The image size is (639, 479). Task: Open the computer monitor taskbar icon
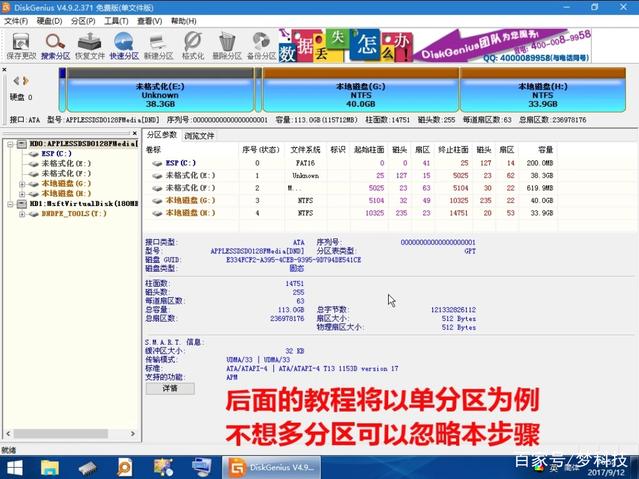pos(201,468)
